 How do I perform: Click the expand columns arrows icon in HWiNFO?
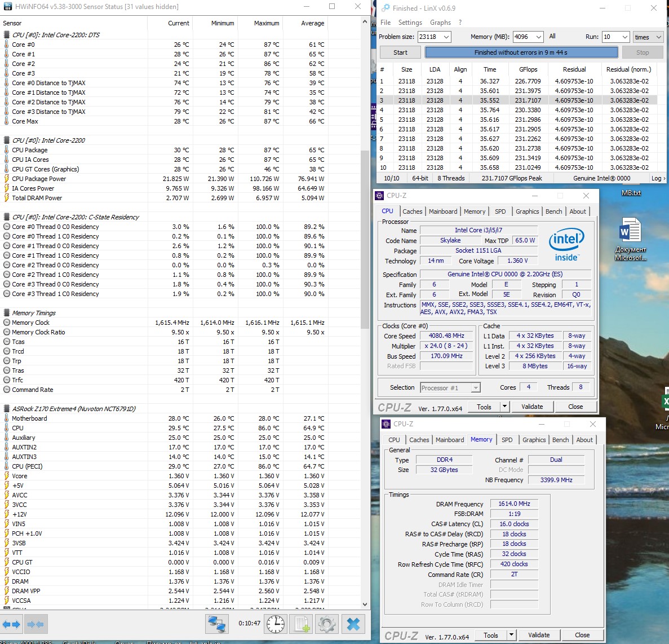click(11, 624)
